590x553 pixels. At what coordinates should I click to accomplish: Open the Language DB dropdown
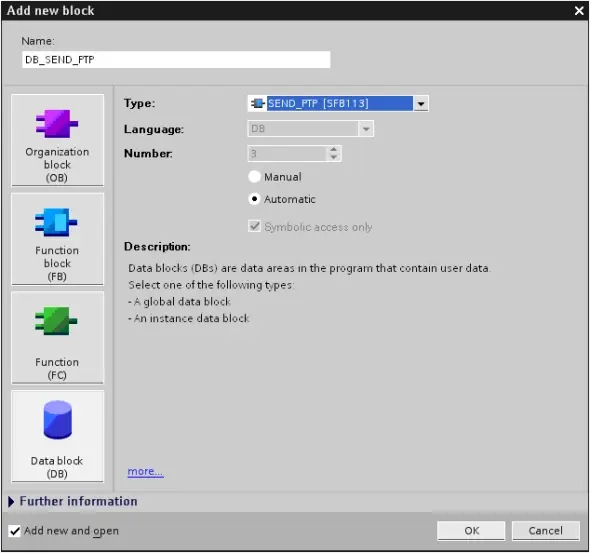coord(311,129)
